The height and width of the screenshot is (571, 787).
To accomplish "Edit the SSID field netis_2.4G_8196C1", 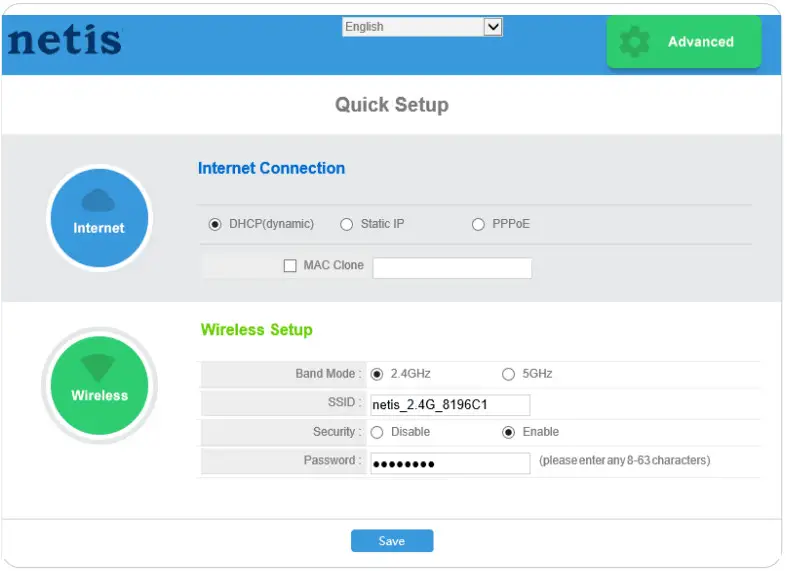I will (450, 405).
